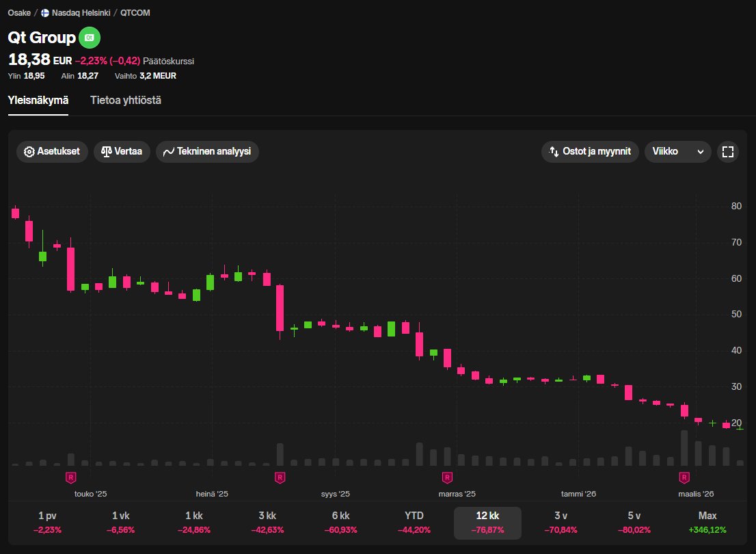Select the 3 kk time range
This screenshot has height=554, width=756.
(267, 523)
